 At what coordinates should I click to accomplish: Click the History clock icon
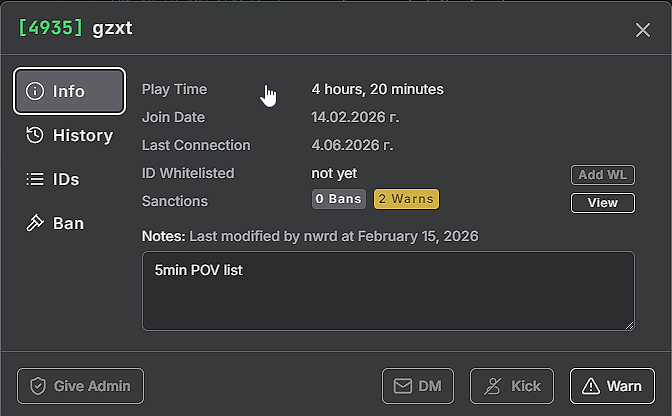[x=35, y=135]
